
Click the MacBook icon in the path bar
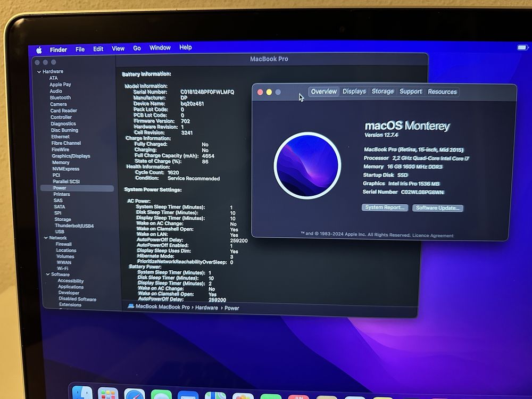131,306
